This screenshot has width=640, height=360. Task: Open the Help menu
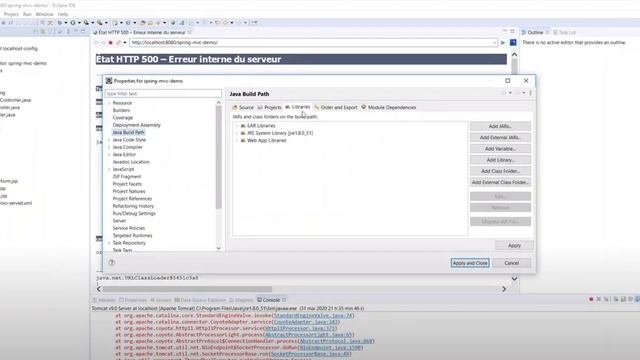62,14
